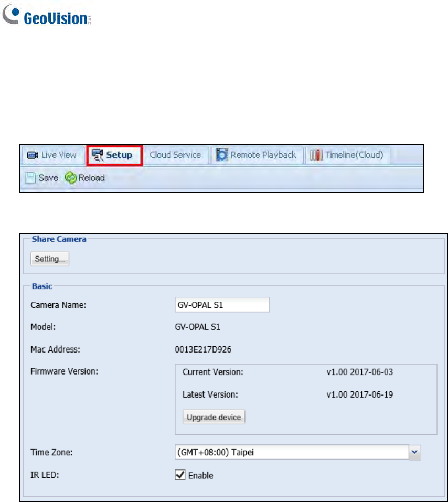The image size is (448, 502).
Task: Click the GeoVision logo
Action: [x=47, y=14]
